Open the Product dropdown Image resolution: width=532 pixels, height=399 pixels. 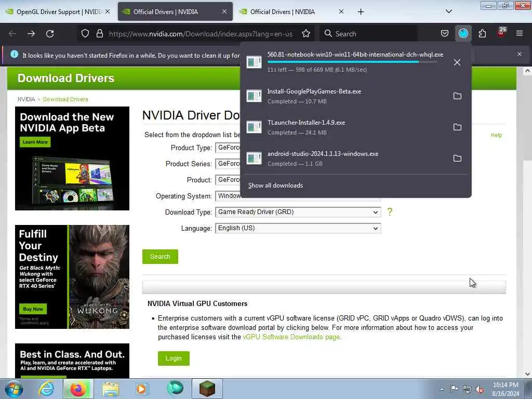[x=228, y=180]
